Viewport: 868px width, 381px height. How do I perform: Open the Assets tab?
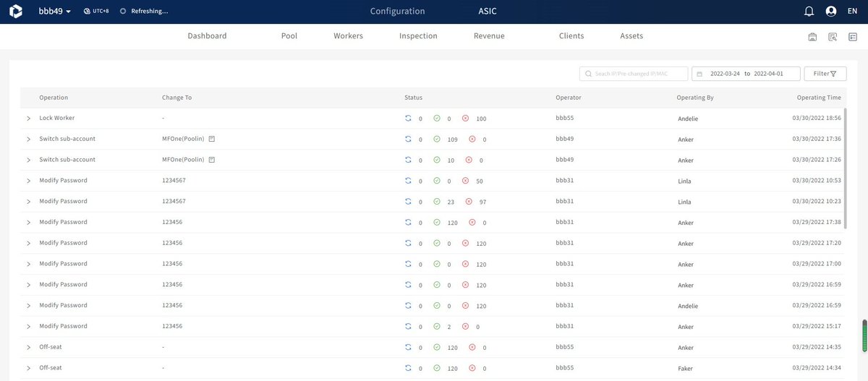coord(631,35)
